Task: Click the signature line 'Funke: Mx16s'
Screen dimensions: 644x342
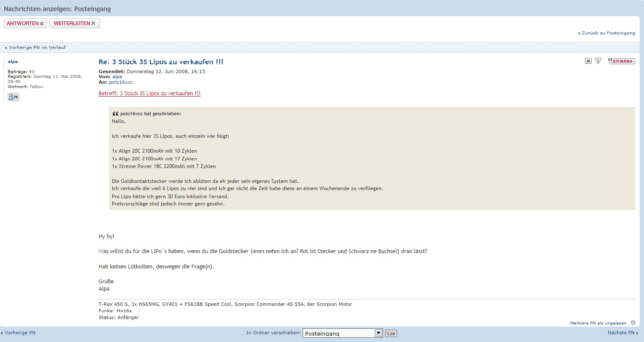Action: tap(115, 311)
